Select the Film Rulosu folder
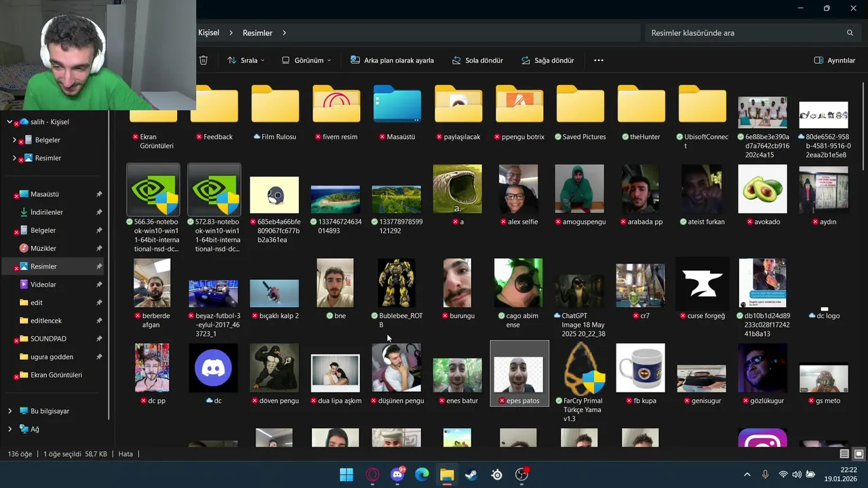 [x=275, y=112]
